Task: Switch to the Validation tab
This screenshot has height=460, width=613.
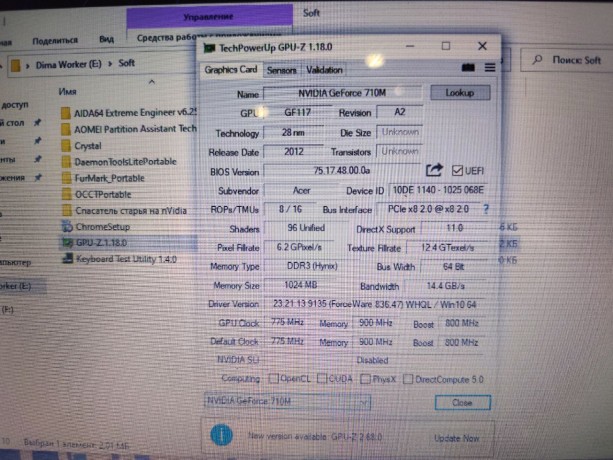Action: 324,70
